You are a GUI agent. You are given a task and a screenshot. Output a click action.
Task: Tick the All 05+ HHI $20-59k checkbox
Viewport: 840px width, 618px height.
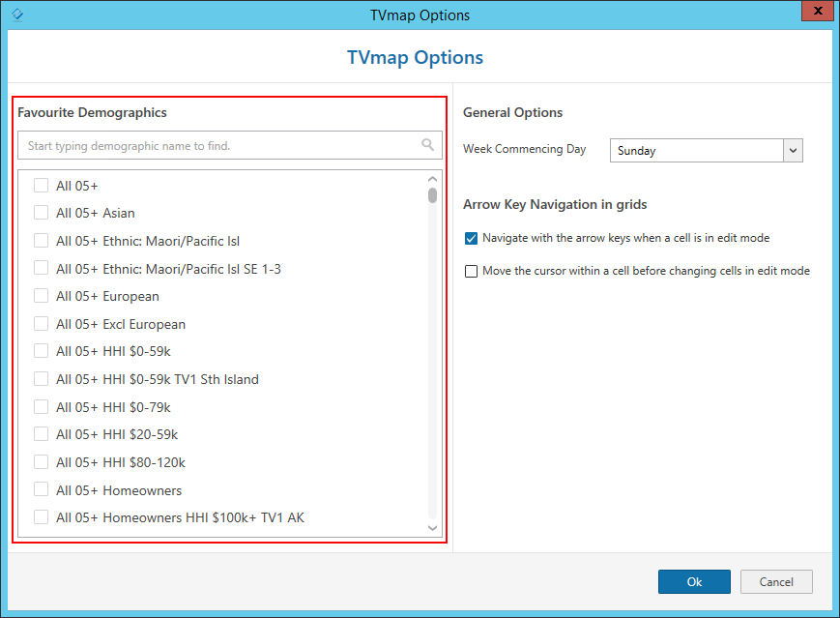click(x=42, y=434)
